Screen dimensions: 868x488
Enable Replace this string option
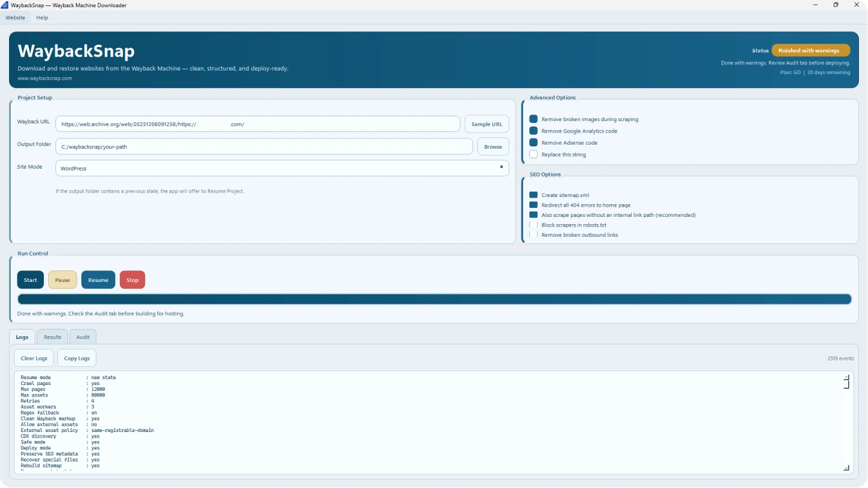click(533, 154)
